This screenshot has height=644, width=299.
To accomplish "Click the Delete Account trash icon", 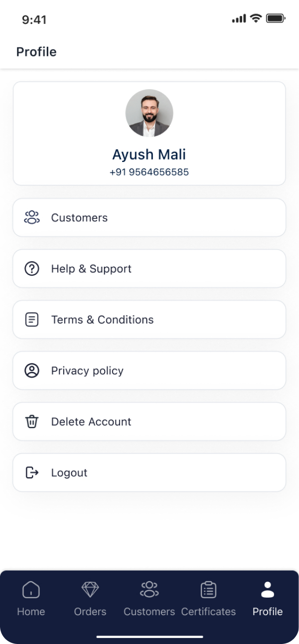I will pos(32,422).
